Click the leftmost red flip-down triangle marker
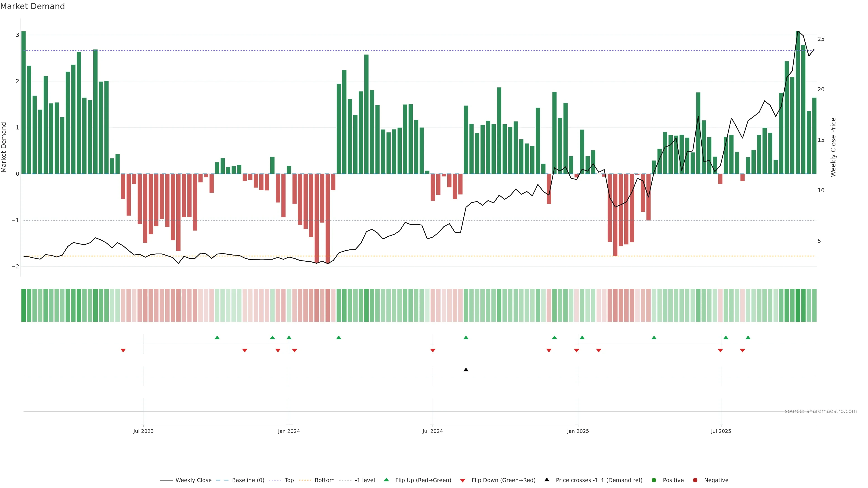 click(x=123, y=351)
